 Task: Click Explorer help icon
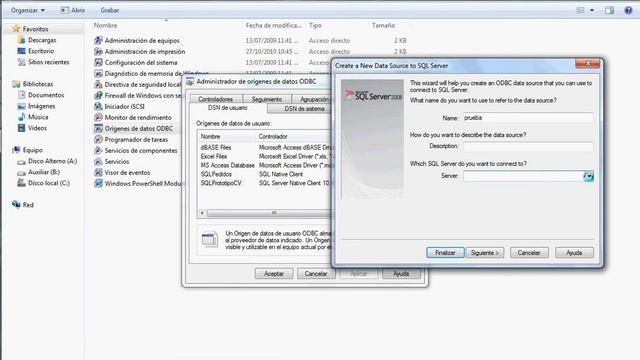pyautogui.click(x=628, y=10)
